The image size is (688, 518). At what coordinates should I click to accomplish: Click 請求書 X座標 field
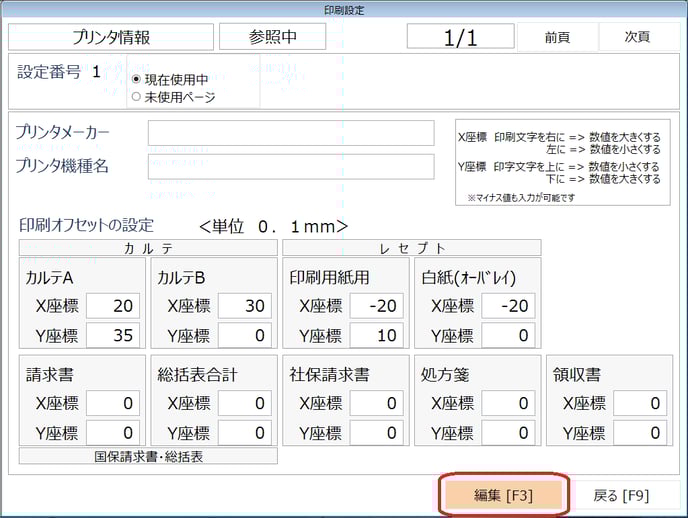[x=113, y=403]
